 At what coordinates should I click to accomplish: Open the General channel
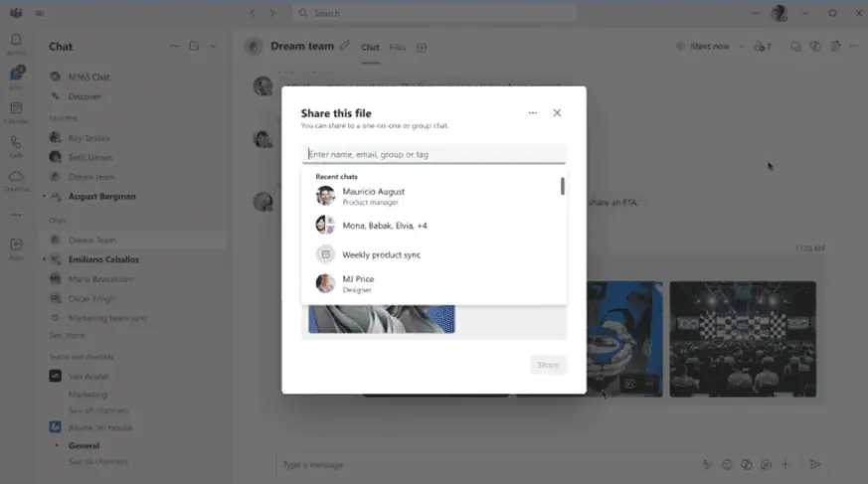84,445
